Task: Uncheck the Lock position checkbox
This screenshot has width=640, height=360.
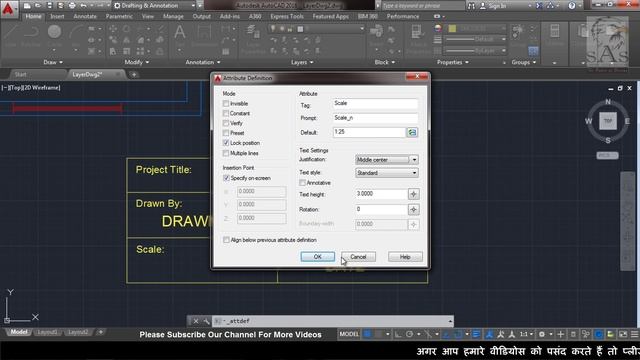Action: tap(226, 143)
